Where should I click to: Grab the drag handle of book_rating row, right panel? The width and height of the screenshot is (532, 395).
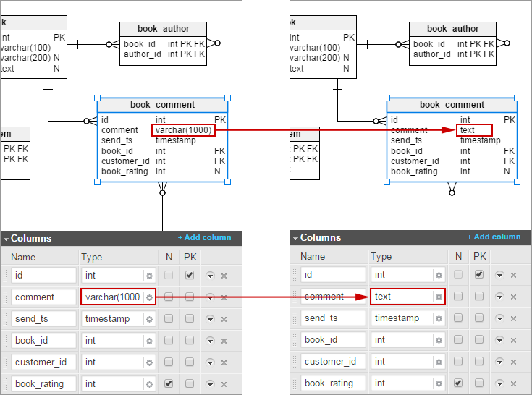[295, 383]
